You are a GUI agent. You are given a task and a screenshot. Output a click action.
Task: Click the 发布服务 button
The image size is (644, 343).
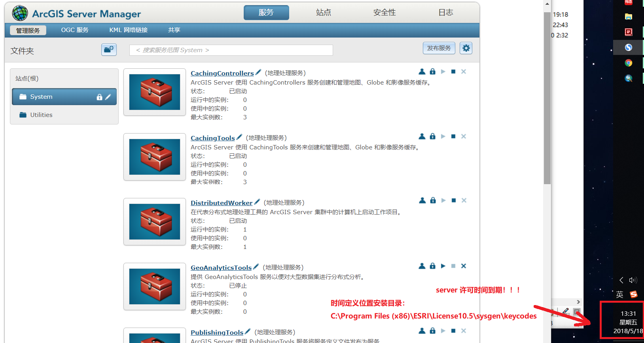click(x=439, y=48)
